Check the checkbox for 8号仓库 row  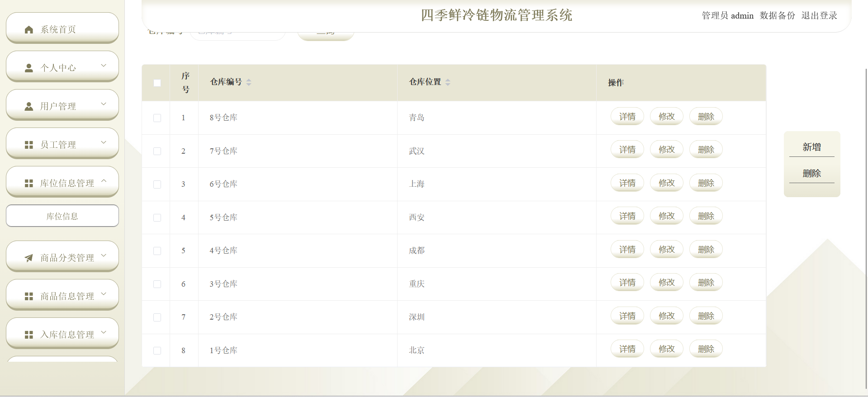click(x=157, y=118)
